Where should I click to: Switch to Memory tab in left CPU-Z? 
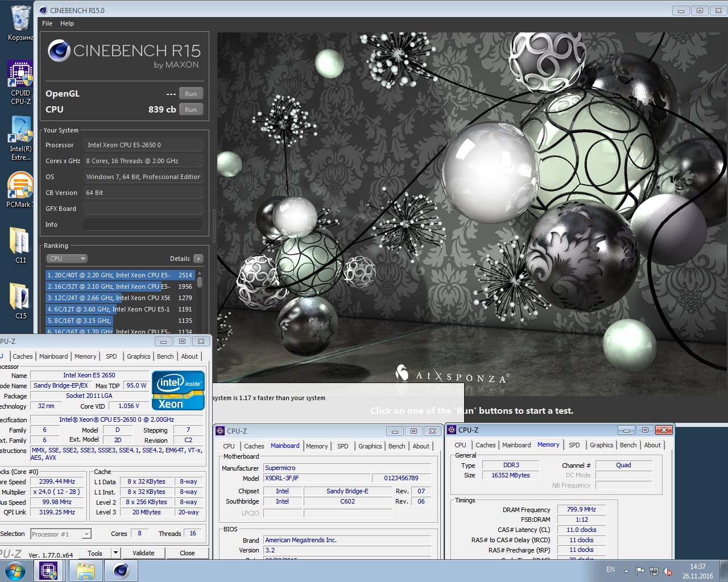(85, 356)
